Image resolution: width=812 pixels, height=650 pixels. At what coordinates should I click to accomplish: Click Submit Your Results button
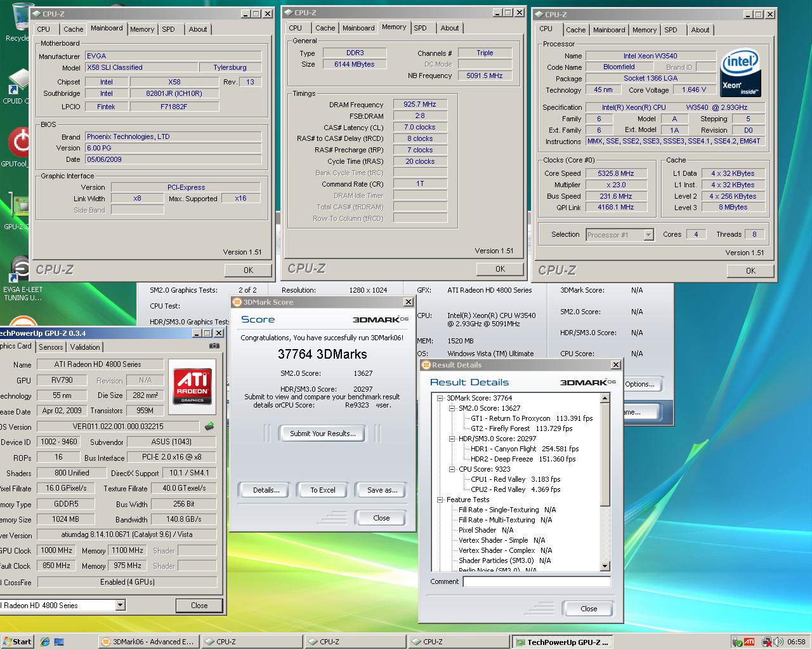pyautogui.click(x=323, y=434)
